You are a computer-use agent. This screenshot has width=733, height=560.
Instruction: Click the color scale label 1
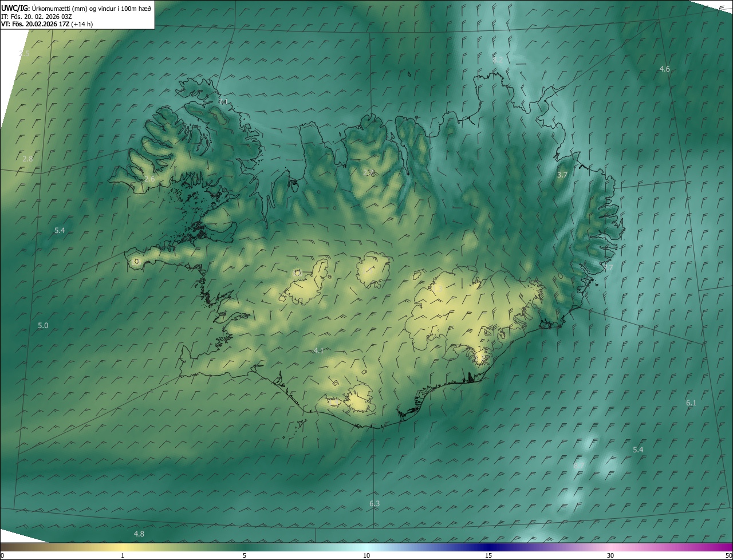pos(123,555)
